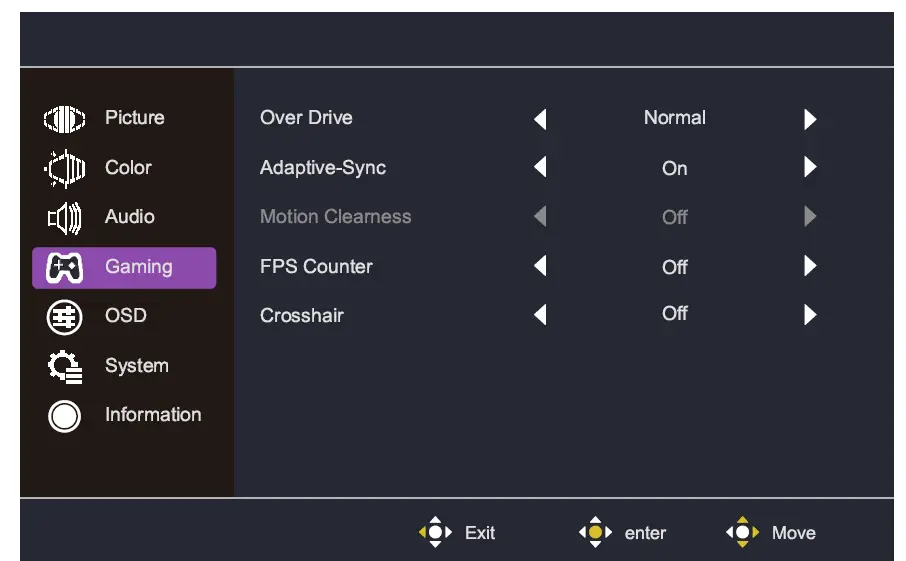
Task: Click the Move label
Action: click(x=794, y=533)
